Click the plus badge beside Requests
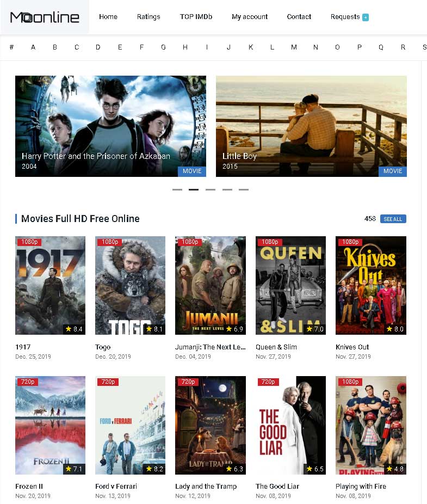427x504 pixels. [x=366, y=17]
